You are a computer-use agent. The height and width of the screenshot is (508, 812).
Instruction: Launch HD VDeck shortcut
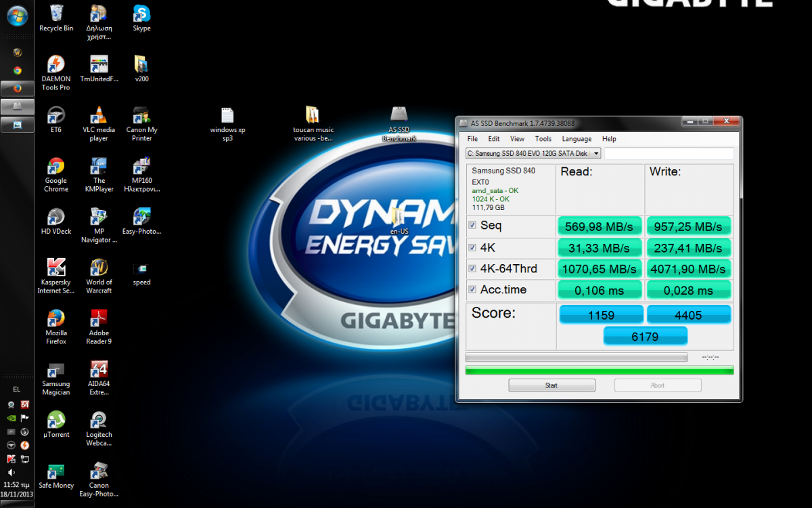coord(56,221)
